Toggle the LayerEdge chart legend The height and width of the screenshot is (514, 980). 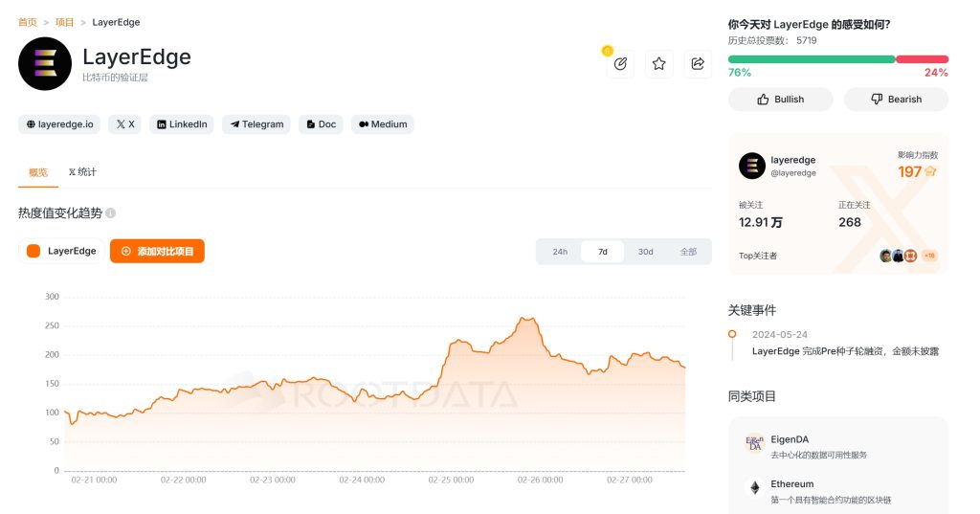pos(61,251)
